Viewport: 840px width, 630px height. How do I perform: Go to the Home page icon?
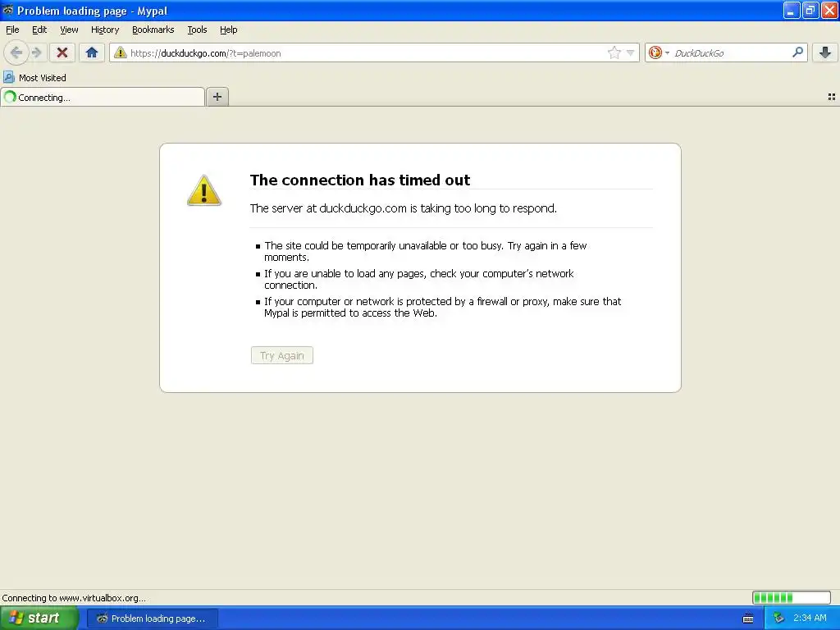coord(92,52)
